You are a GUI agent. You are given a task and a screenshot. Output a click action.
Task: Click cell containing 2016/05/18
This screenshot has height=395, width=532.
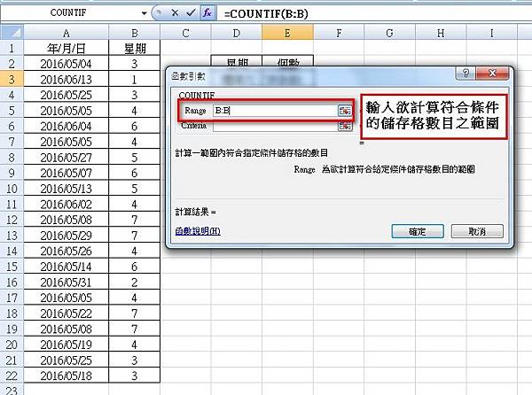click(x=66, y=376)
